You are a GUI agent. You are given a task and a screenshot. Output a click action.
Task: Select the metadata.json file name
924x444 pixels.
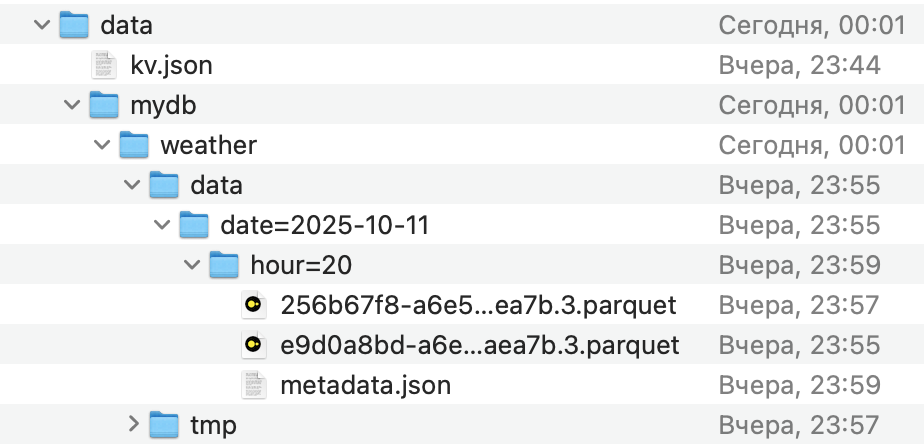(x=365, y=385)
